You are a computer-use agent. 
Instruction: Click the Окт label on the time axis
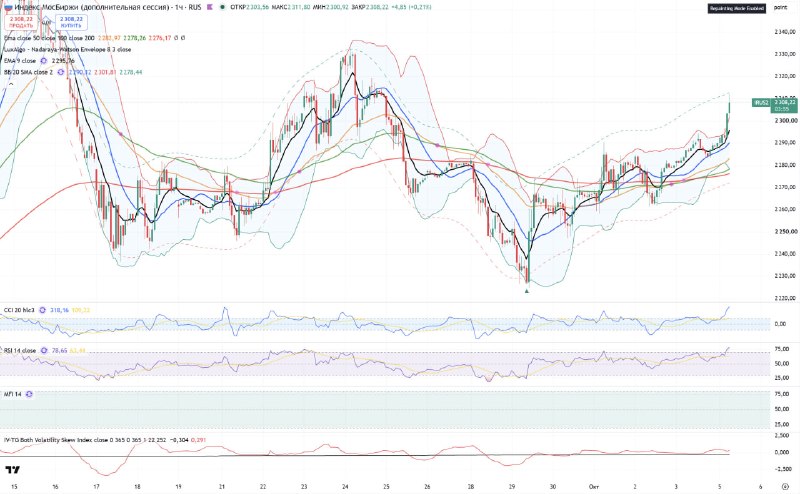593,486
